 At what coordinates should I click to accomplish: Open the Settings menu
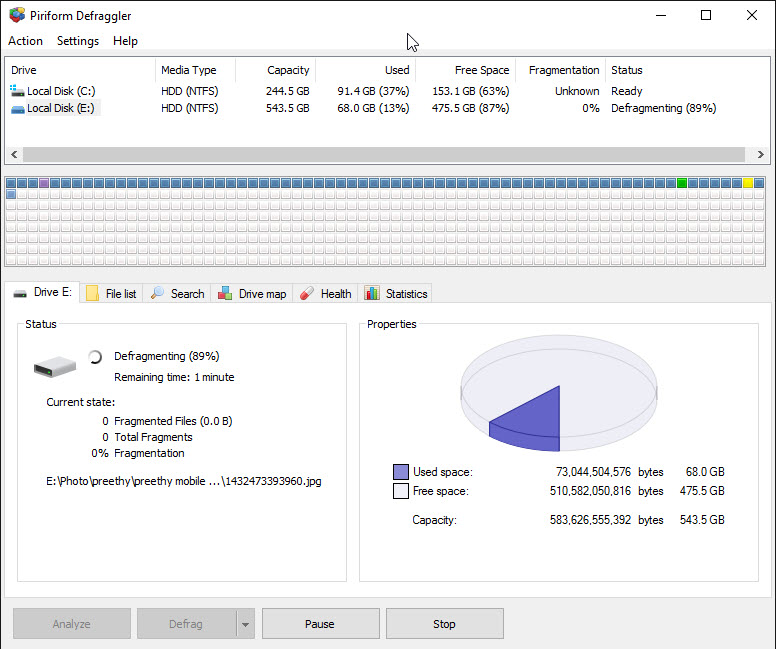[x=78, y=41]
